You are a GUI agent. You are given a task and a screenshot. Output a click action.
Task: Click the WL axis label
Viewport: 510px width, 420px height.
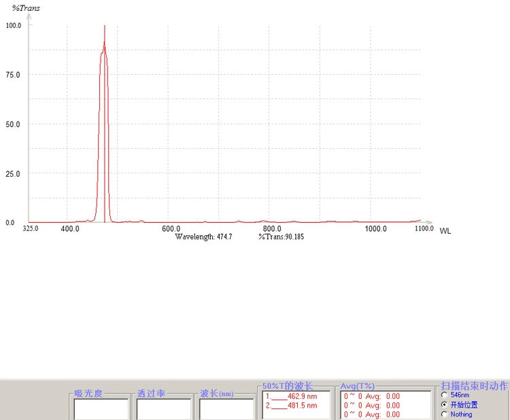tap(445, 231)
